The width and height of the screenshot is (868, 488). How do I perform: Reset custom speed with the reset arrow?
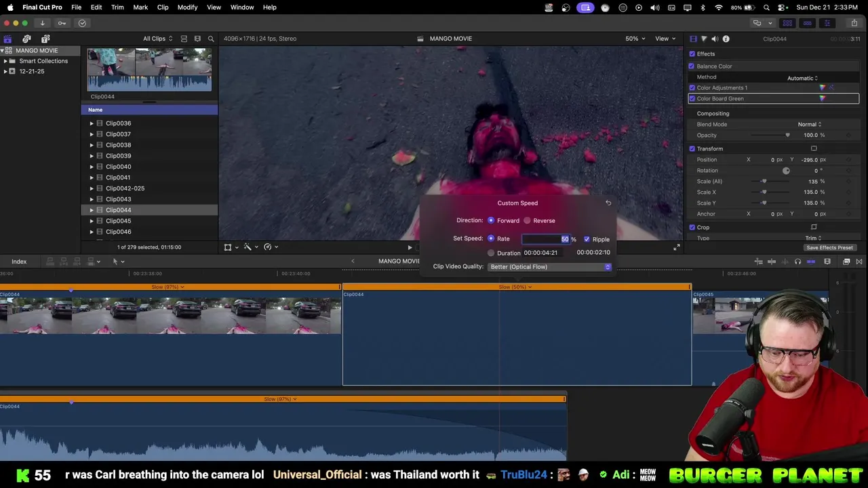[608, 203]
